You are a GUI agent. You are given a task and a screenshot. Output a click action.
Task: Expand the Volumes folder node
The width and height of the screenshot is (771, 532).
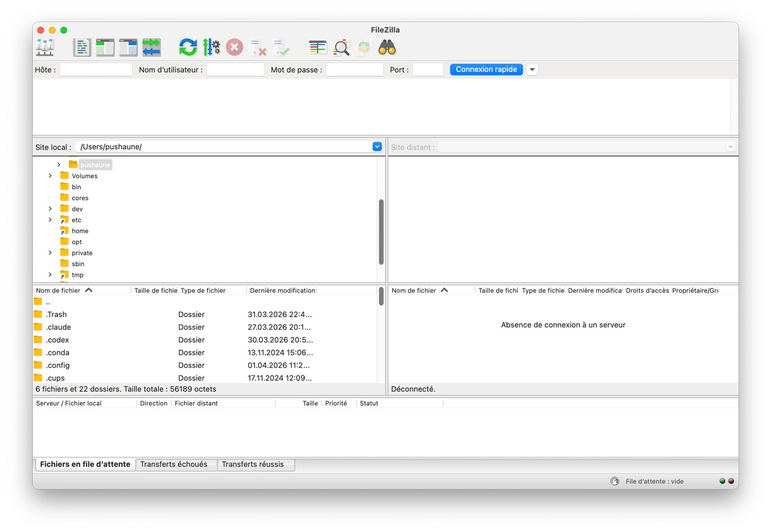tap(51, 176)
